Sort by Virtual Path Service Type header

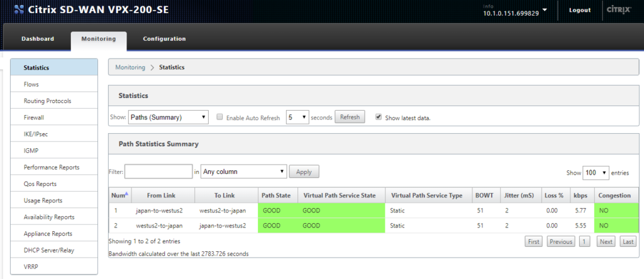(428, 195)
